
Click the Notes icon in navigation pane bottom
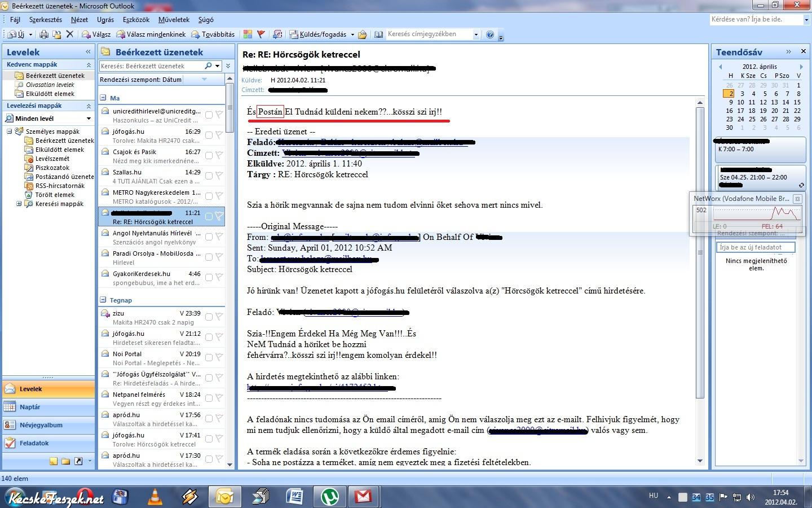tap(54, 461)
